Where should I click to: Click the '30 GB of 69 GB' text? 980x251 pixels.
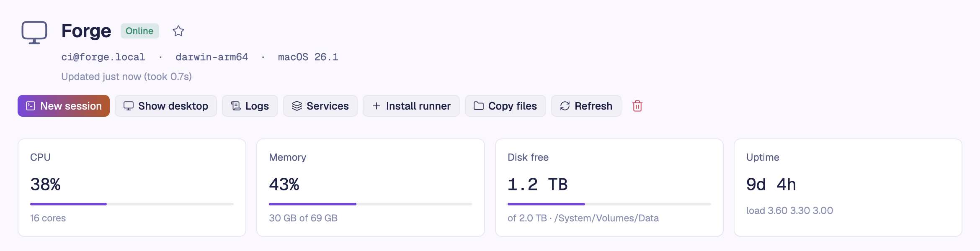303,218
